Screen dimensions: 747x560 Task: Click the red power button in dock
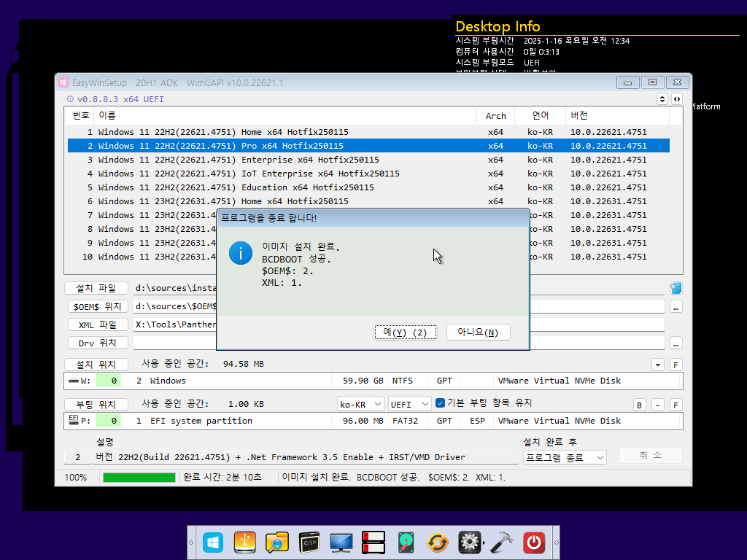point(533,542)
